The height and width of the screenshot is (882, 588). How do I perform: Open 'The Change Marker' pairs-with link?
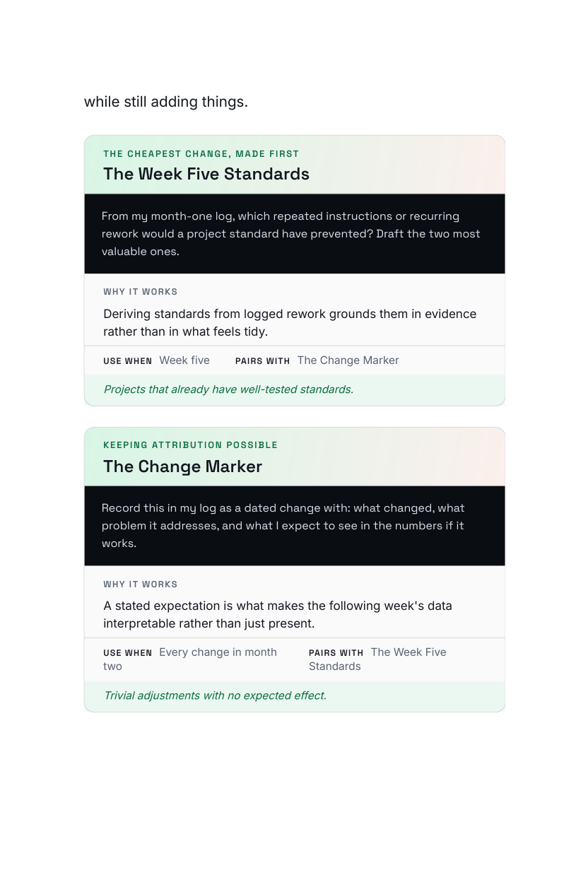(348, 360)
